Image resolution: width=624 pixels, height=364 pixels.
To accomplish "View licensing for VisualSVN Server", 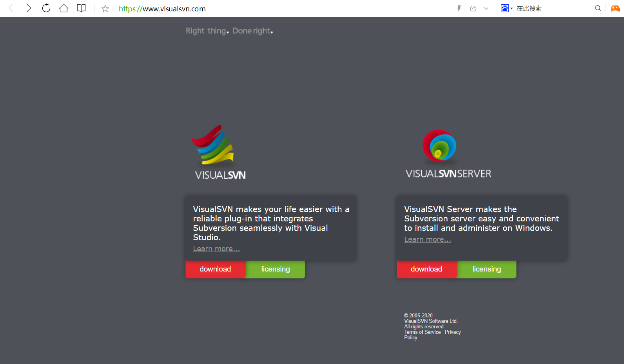I will [x=486, y=269].
